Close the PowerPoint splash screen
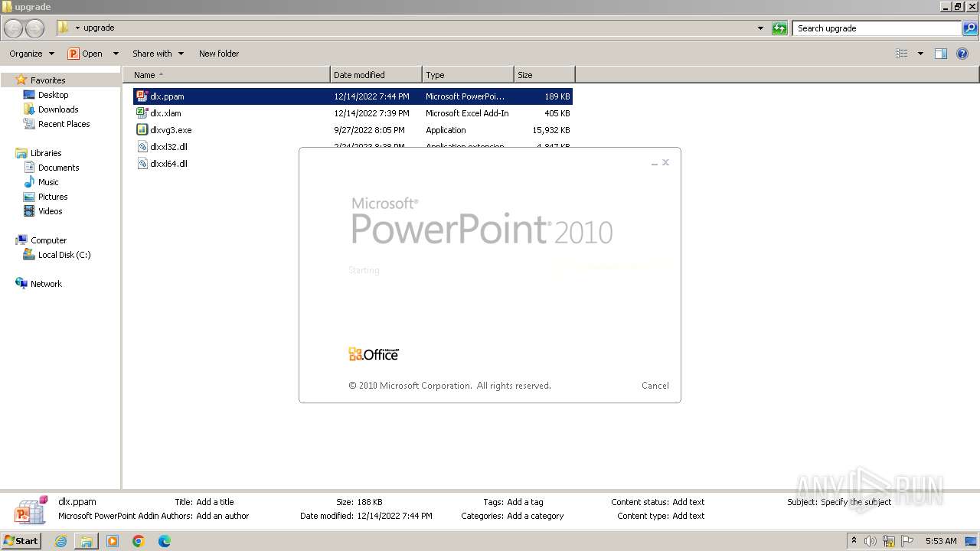980x551 pixels. (665, 162)
